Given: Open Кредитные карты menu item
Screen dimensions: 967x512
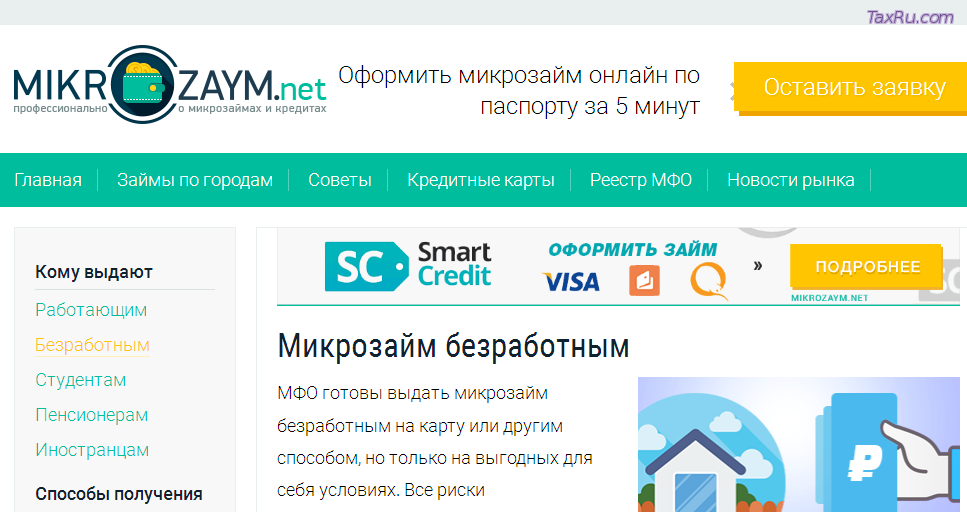Looking at the screenshot, I should pos(480,180).
